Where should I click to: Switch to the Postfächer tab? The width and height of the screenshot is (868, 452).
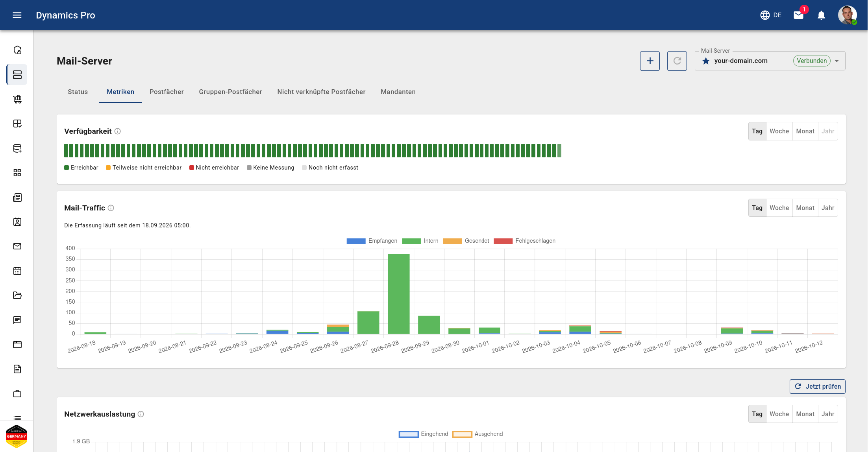pyautogui.click(x=167, y=92)
